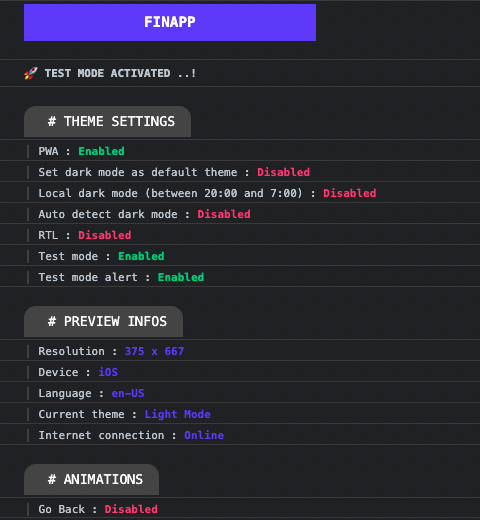The height and width of the screenshot is (520, 480).
Task: Click the rocket emoji icon
Action: 31,73
